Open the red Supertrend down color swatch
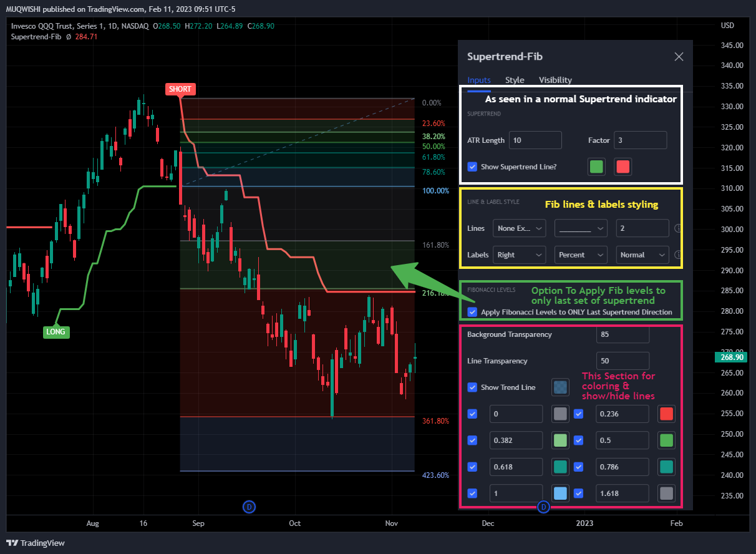The height and width of the screenshot is (554, 756). tap(623, 167)
